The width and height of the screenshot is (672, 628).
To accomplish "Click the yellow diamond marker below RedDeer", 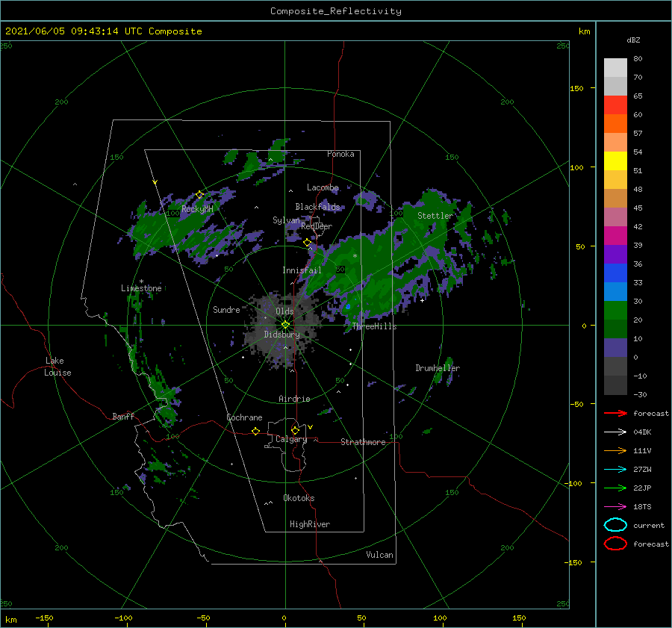I will pyautogui.click(x=307, y=243).
